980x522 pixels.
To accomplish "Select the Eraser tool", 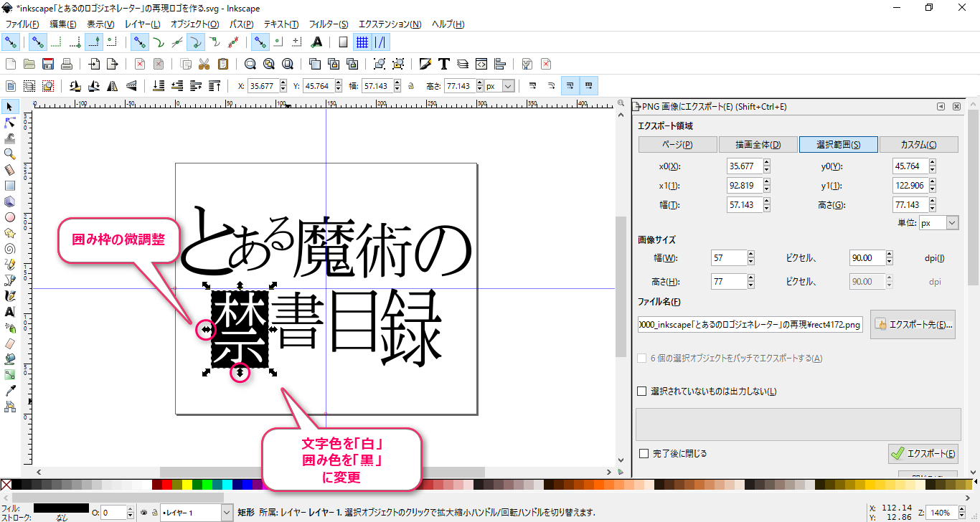I will (x=10, y=343).
